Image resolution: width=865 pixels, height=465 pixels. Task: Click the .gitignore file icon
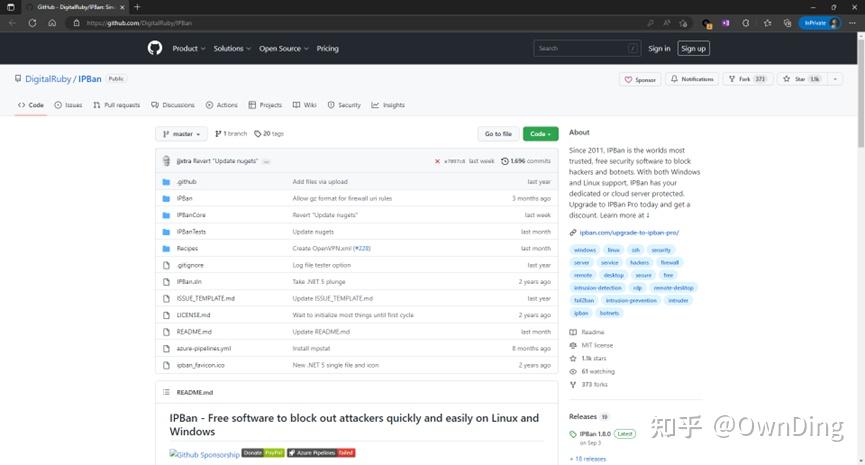tap(166, 265)
